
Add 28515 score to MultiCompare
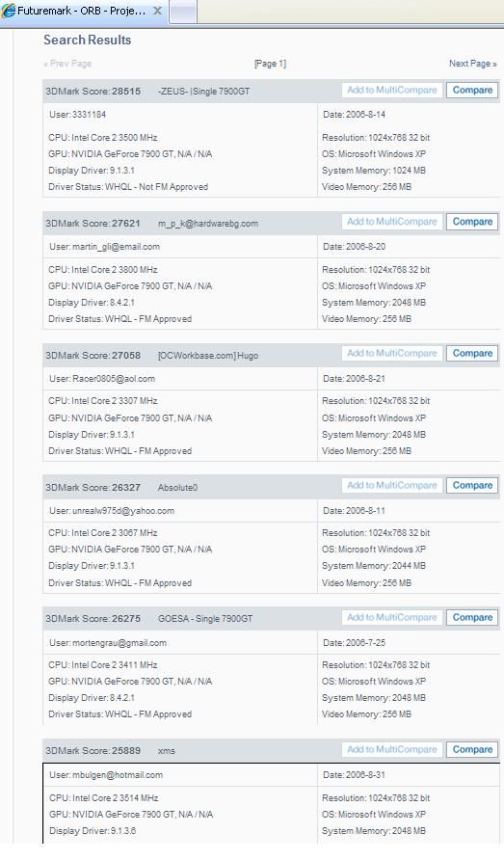point(392,91)
